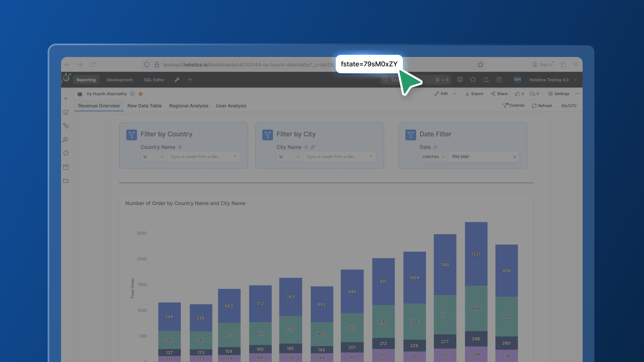The width and height of the screenshot is (644, 362).
Task: Click the Share button
Action: [x=499, y=94]
